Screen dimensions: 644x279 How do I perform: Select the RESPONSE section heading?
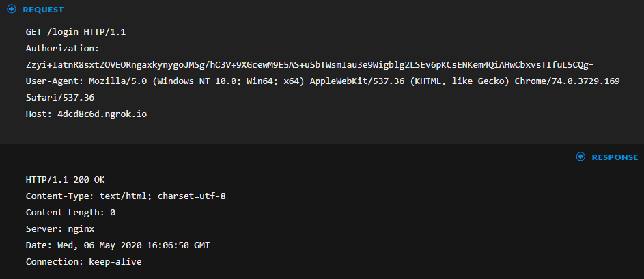click(615, 157)
